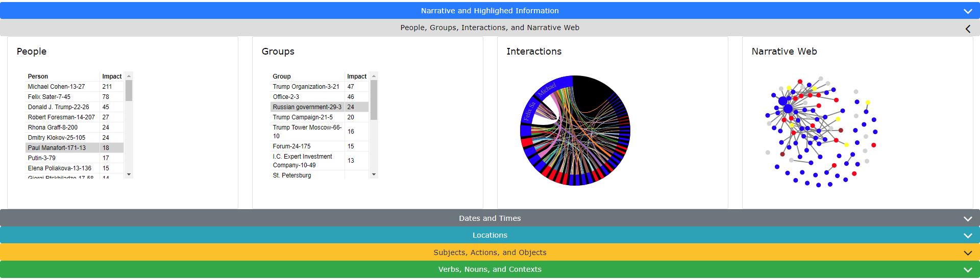
Task: Select Michael Cohen-13-27 in People table
Action: 56,87
